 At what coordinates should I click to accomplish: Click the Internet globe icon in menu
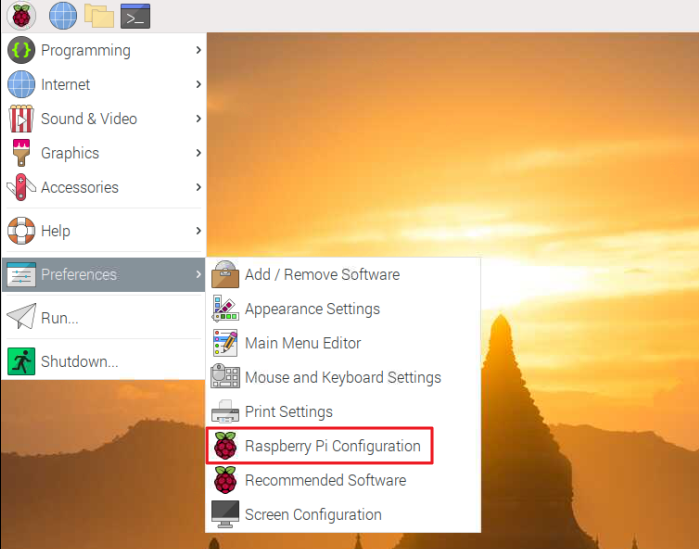click(x=21, y=84)
